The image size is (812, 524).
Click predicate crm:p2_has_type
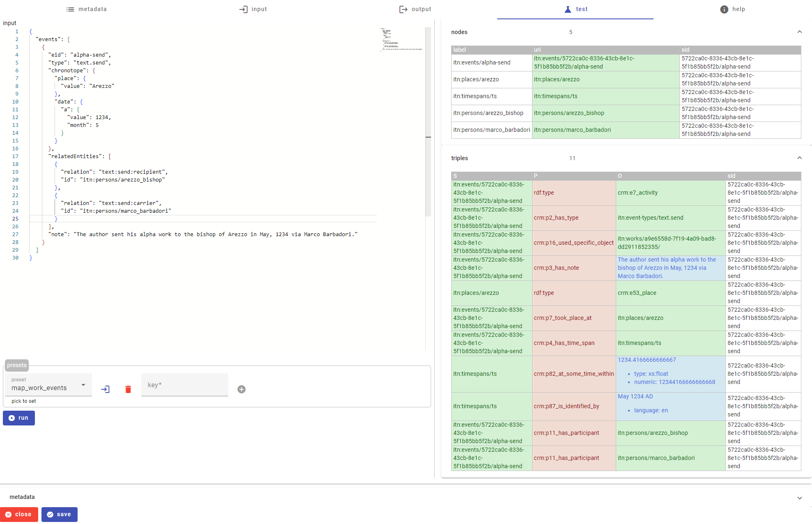556,218
